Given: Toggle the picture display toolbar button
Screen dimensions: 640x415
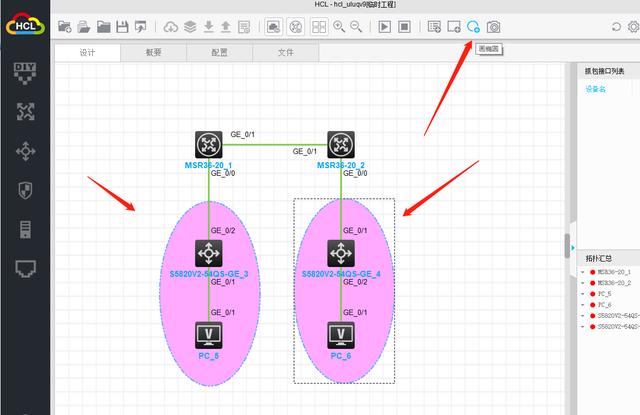Looking at the screenshot, I should [273, 27].
